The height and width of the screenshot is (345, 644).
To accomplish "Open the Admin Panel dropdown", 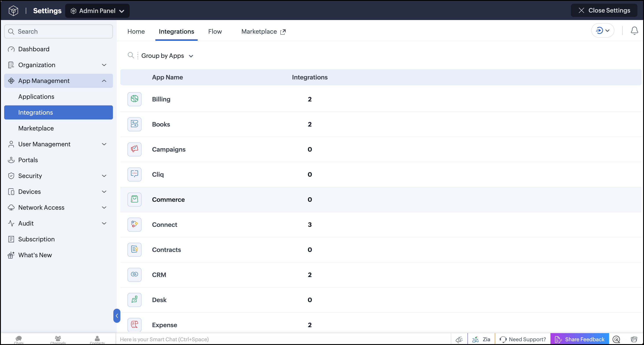I will pos(97,11).
